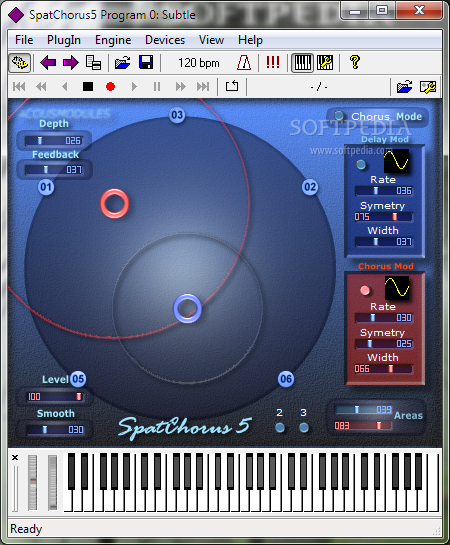Click the Smooth slider
This screenshot has width=450, height=545.
55,430
